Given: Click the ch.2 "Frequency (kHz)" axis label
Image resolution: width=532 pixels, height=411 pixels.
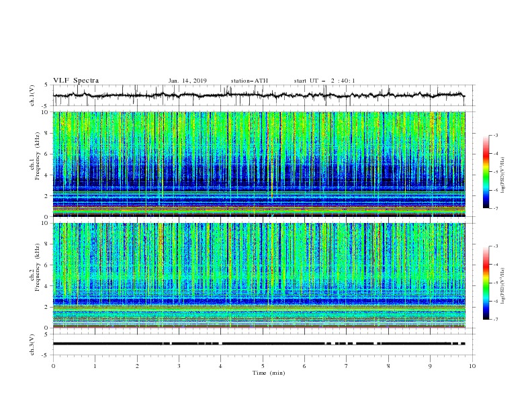Looking at the screenshot, I should (38, 267).
